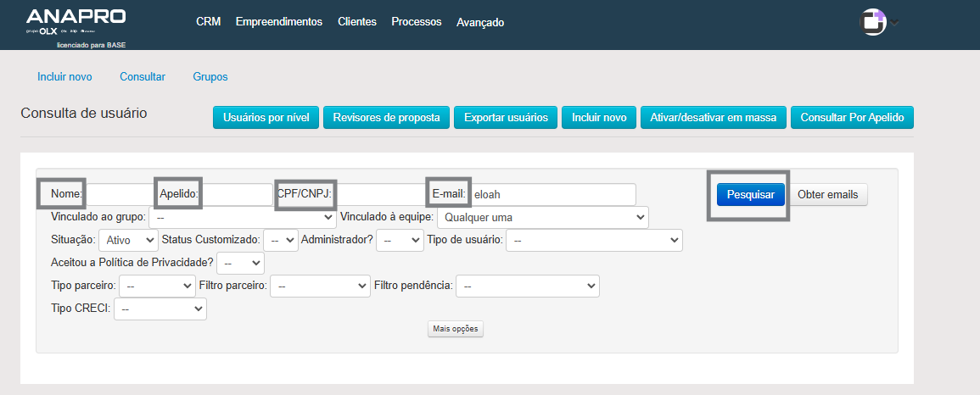This screenshot has height=395, width=980.
Task: Click the Obter emails button
Action: click(828, 195)
